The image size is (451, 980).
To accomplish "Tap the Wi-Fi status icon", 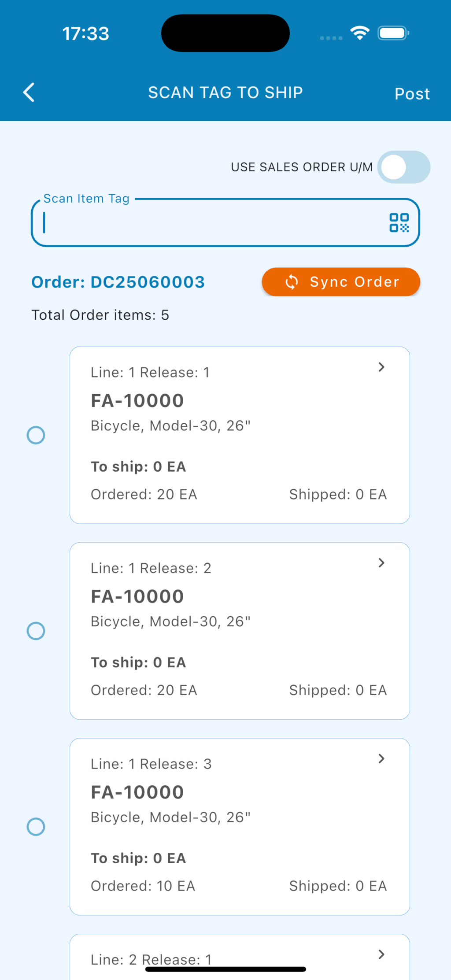I will tap(360, 33).
